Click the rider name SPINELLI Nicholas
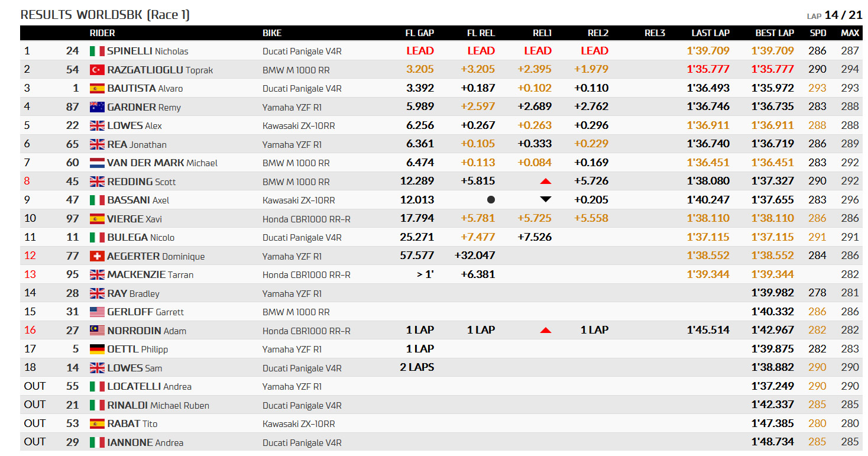 pos(148,51)
